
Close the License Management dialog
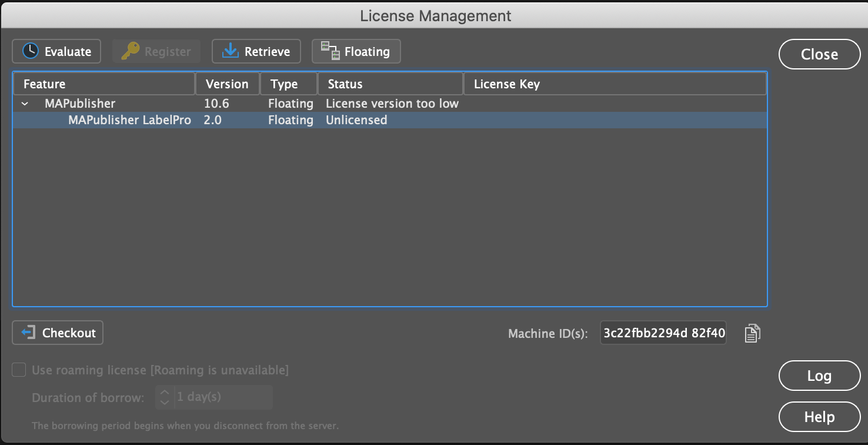pos(819,54)
